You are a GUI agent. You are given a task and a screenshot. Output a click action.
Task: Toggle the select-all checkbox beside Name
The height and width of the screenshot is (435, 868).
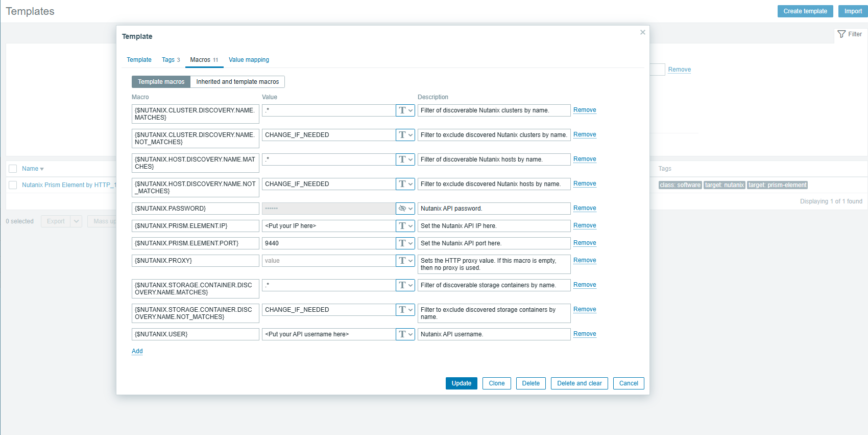[x=13, y=169]
